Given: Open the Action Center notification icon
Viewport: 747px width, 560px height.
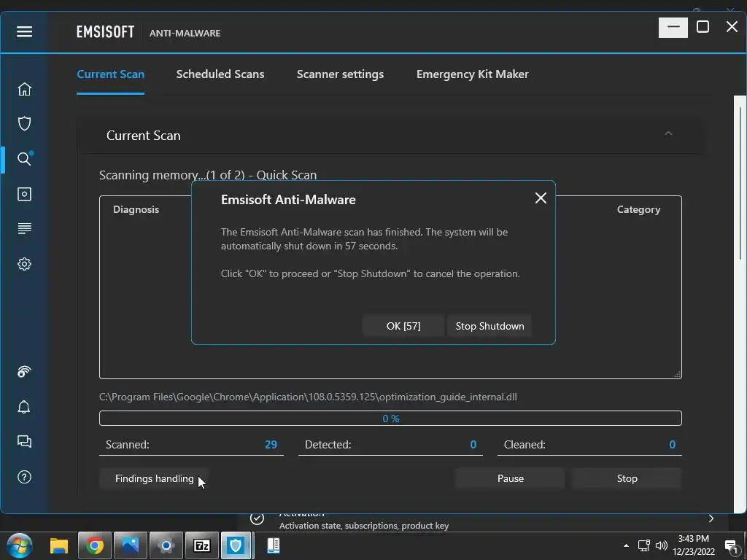Looking at the screenshot, I should coord(731,547).
